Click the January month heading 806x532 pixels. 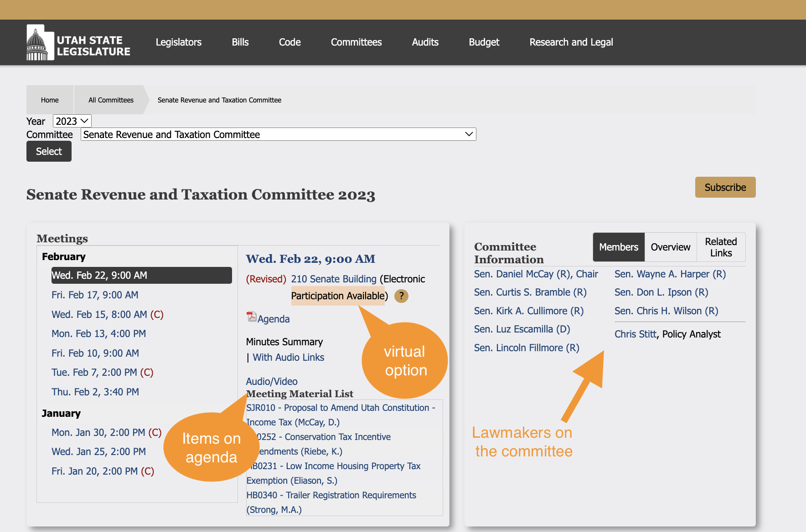tap(61, 414)
